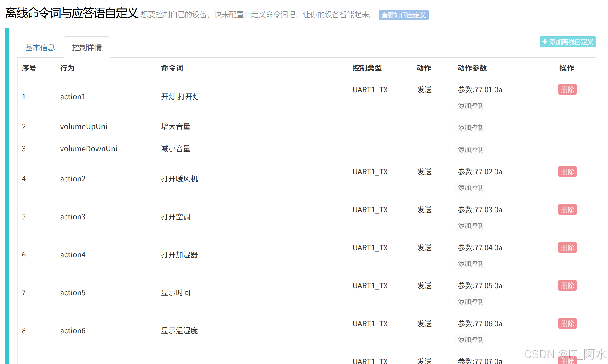Viewport: 608px width, 364px height.
Task: Click 添加控制 under 打开加湿器 row
Action: click(x=470, y=264)
